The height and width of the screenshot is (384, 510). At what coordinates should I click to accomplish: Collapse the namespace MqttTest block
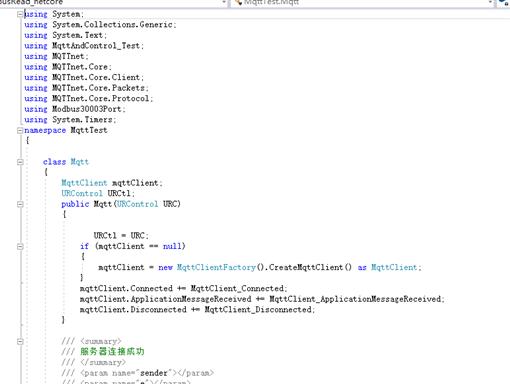(20, 130)
